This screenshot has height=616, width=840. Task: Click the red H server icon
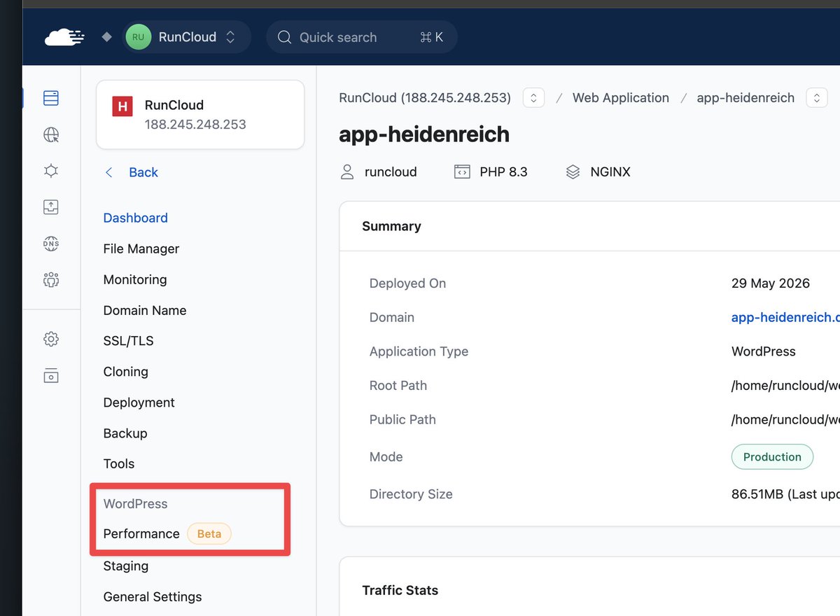pos(122,106)
